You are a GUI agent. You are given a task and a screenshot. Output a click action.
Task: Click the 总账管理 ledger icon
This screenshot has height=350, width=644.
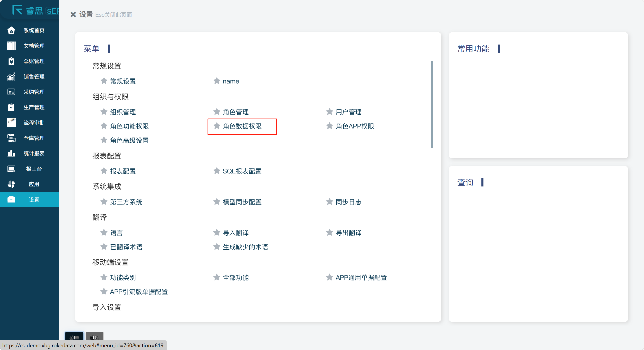[x=11, y=61]
